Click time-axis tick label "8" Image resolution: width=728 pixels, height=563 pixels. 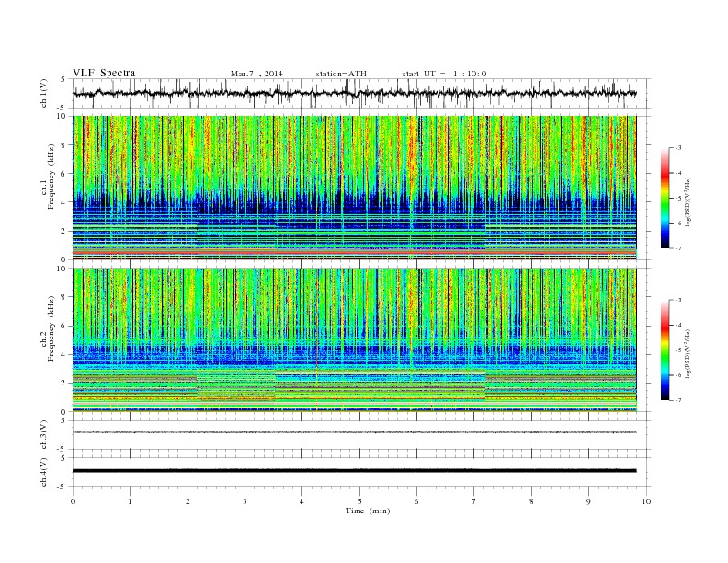coord(531,501)
